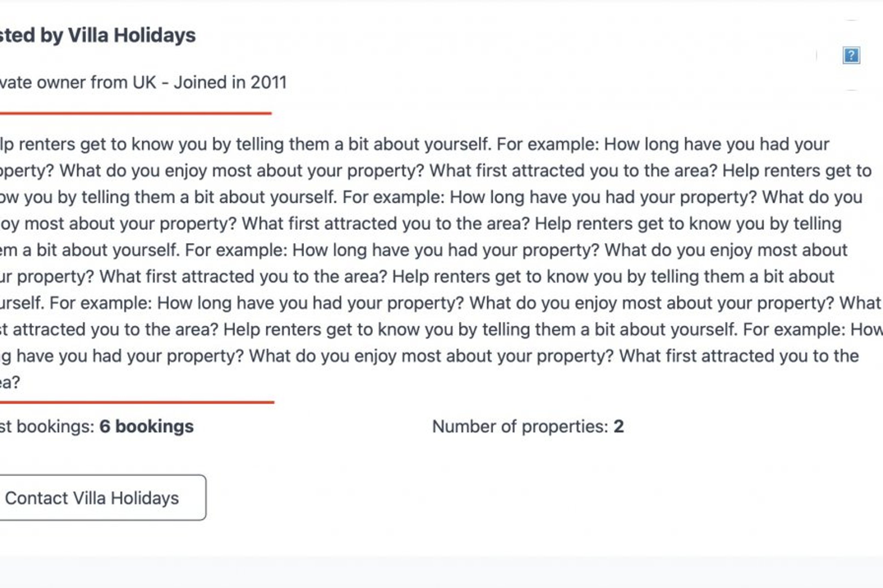The width and height of the screenshot is (883, 588).
Task: Click the faint vertical separator beside the question icon
Action: (x=817, y=56)
